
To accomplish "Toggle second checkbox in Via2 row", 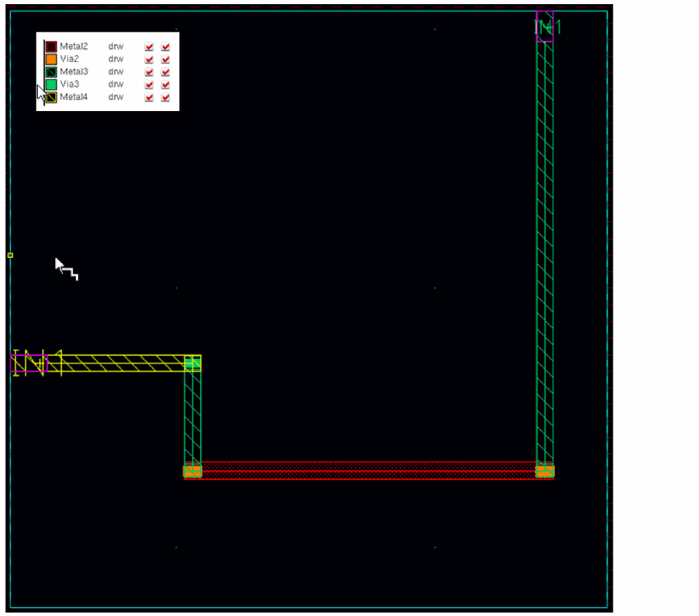I will (166, 59).
